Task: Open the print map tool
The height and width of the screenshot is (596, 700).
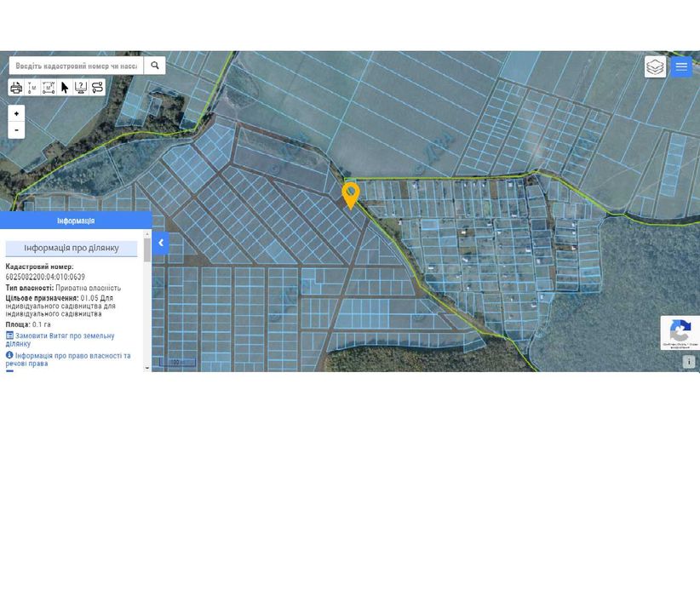Action: (x=16, y=88)
